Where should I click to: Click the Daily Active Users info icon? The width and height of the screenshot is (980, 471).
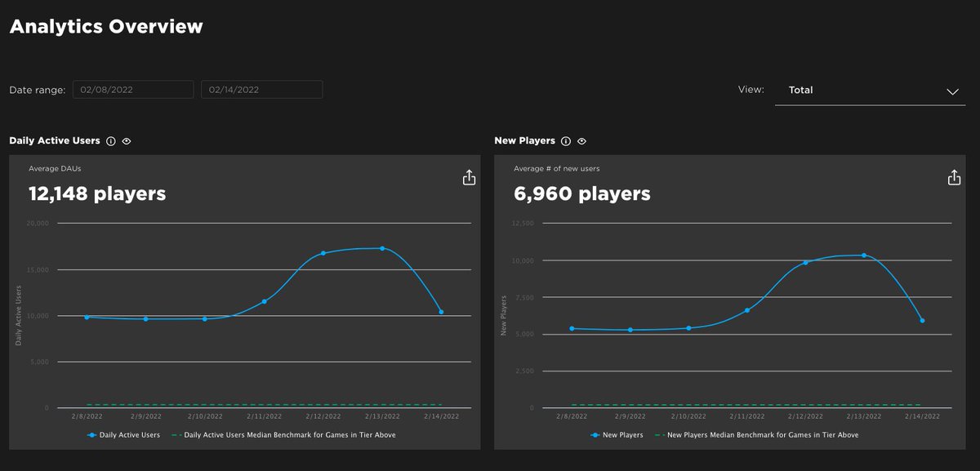click(110, 140)
